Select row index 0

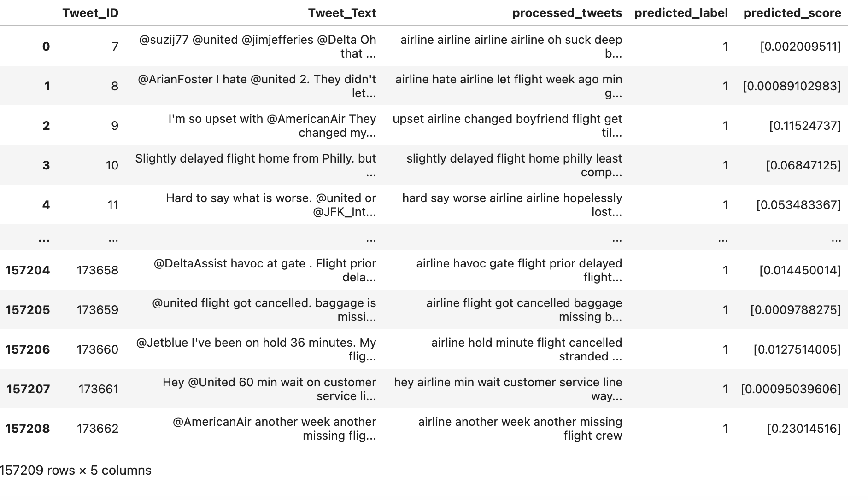pos(46,47)
